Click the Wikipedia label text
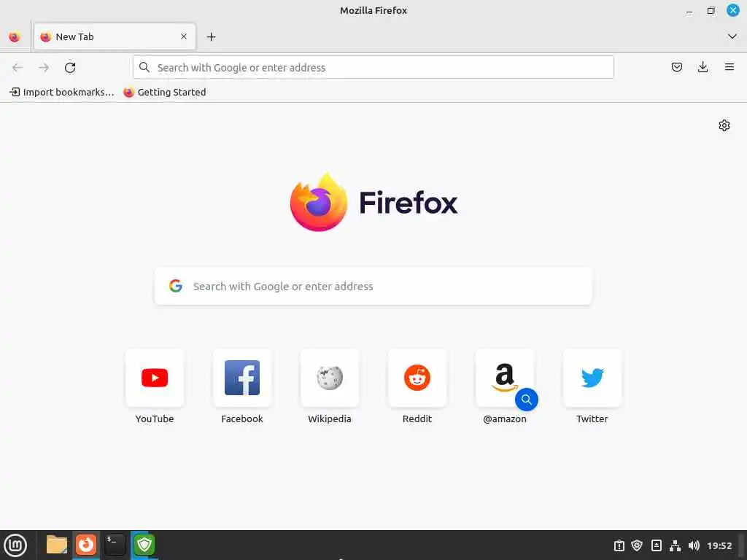 pos(330,419)
